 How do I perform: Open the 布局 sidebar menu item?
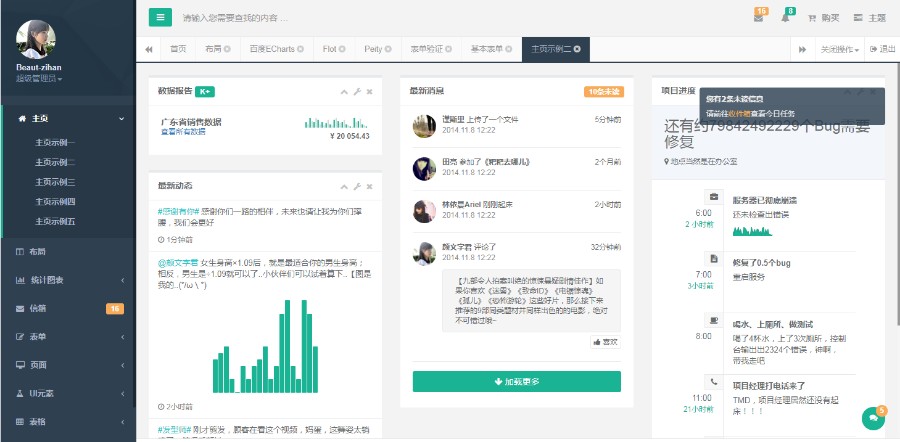click(68, 251)
